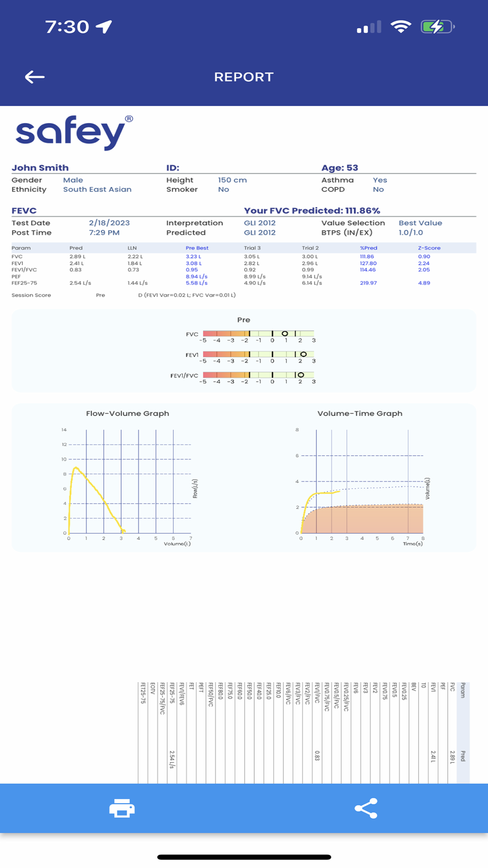Tap the Volume-Time Graph title

pos(360,413)
